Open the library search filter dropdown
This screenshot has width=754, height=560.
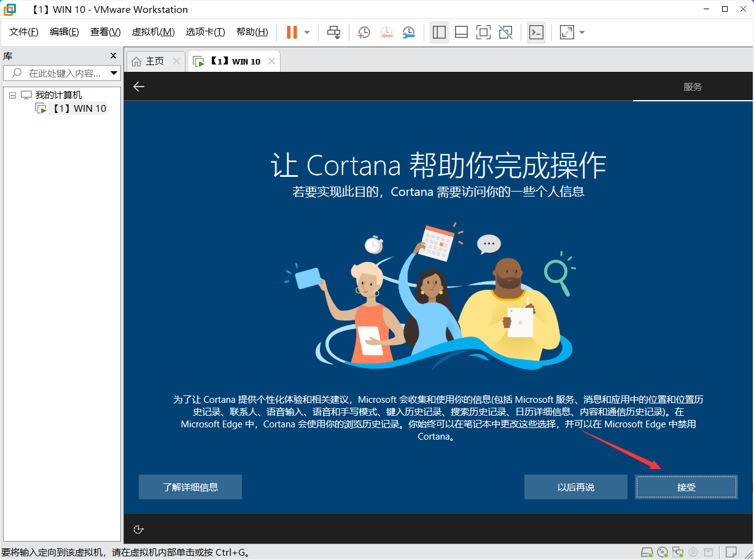point(114,73)
